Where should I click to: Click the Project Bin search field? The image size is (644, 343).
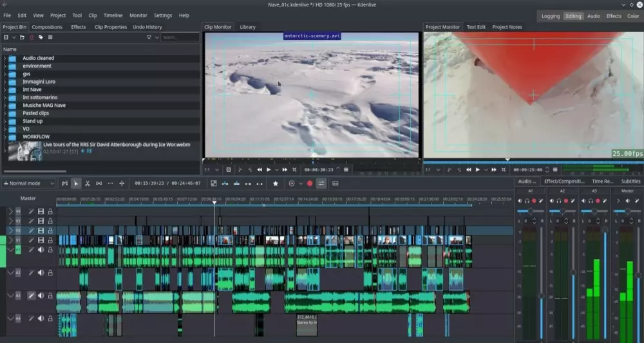click(179, 37)
